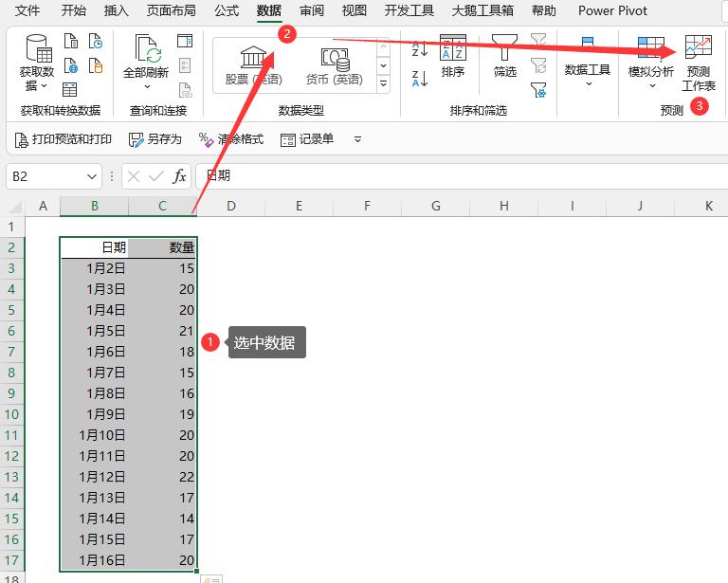This screenshot has width=728, height=583.
Task: Click the from table/range icon
Action: (69, 90)
